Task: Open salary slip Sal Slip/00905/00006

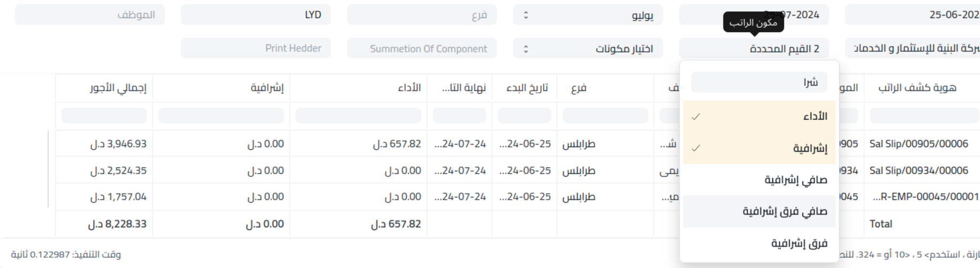Action: pos(918,144)
